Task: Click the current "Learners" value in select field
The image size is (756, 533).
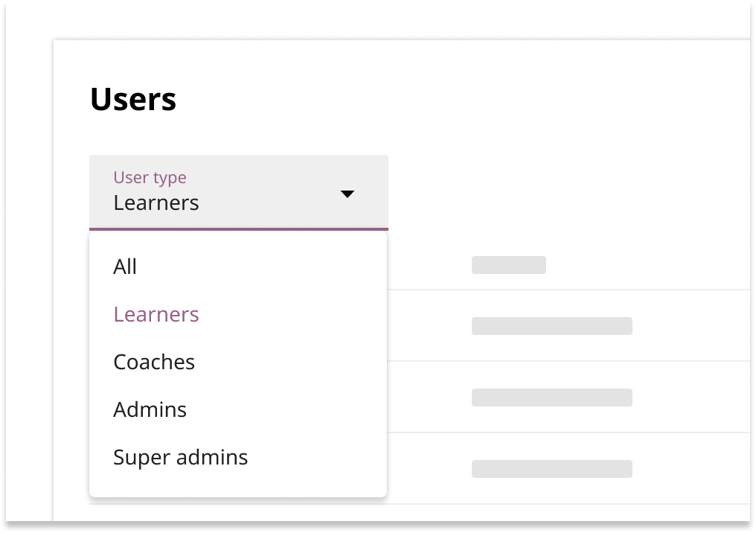Action: click(x=156, y=202)
